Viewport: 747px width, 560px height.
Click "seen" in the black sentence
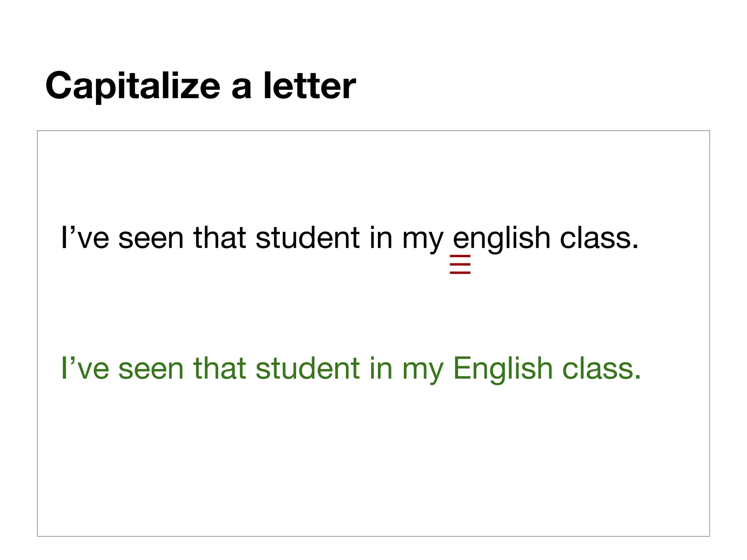pyautogui.click(x=151, y=238)
